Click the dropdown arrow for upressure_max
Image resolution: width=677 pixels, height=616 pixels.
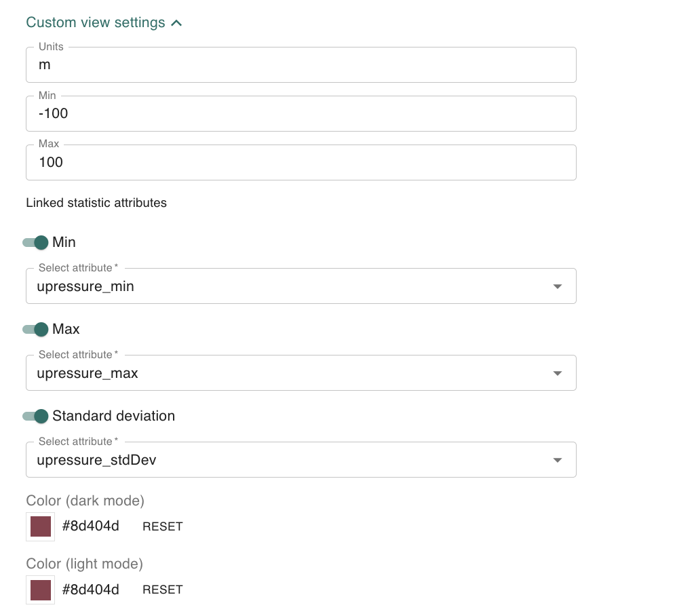point(558,374)
